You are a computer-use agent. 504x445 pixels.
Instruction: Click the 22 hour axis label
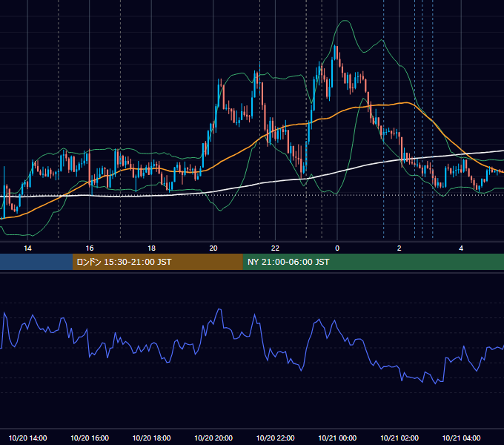coord(275,248)
